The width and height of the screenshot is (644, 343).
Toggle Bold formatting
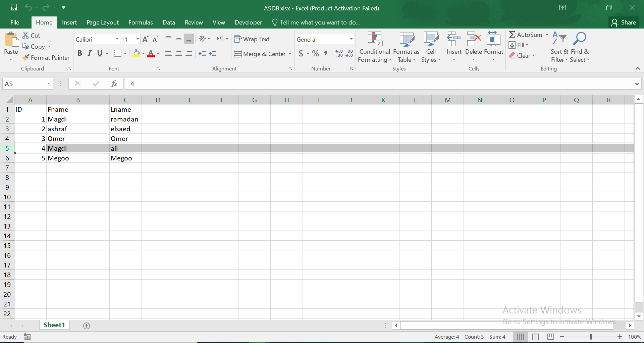click(79, 53)
